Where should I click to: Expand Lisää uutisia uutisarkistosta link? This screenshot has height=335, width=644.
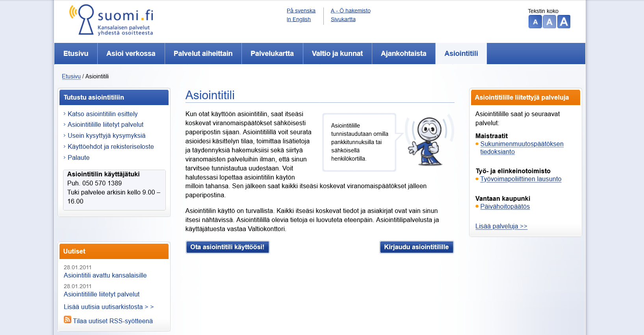(108, 307)
